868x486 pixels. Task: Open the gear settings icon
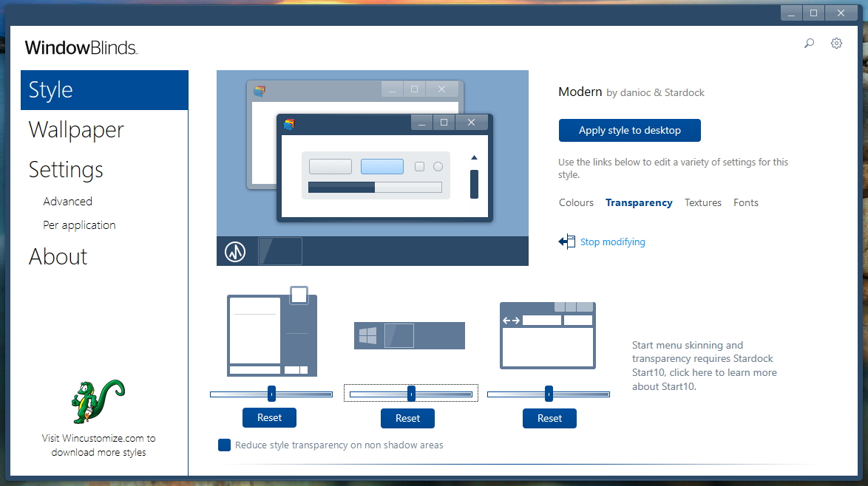click(836, 43)
